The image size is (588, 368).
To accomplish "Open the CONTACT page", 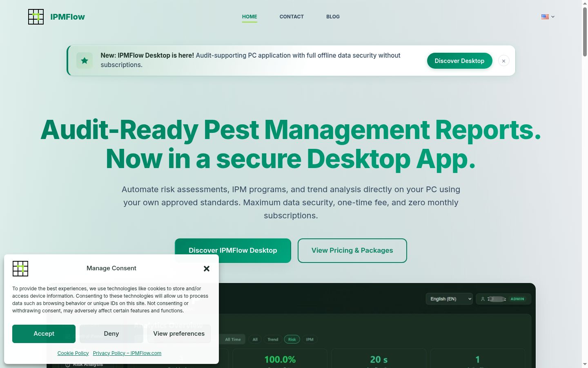I will (292, 17).
